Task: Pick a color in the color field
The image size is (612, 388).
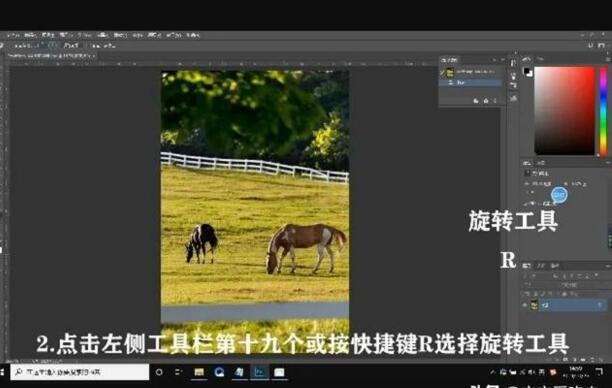Action: pos(564,111)
